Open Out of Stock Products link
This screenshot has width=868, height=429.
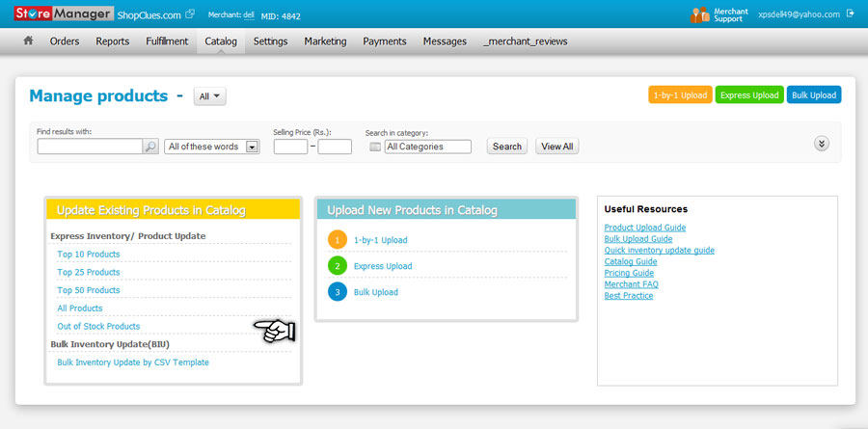click(x=98, y=326)
